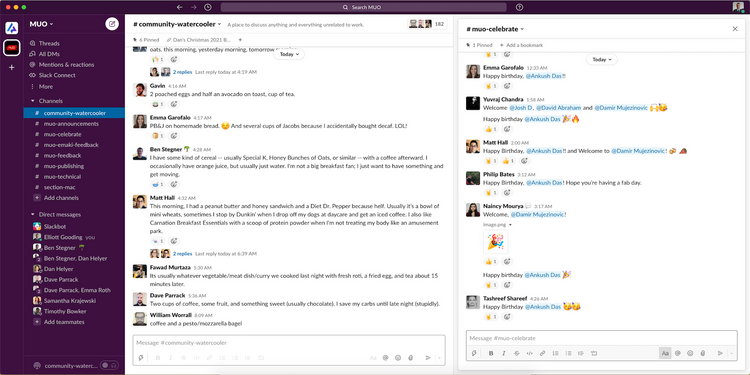Insert code formatting in muo-celebrate composer
Image resolution: width=750 pixels, height=375 pixels.
[529, 353]
